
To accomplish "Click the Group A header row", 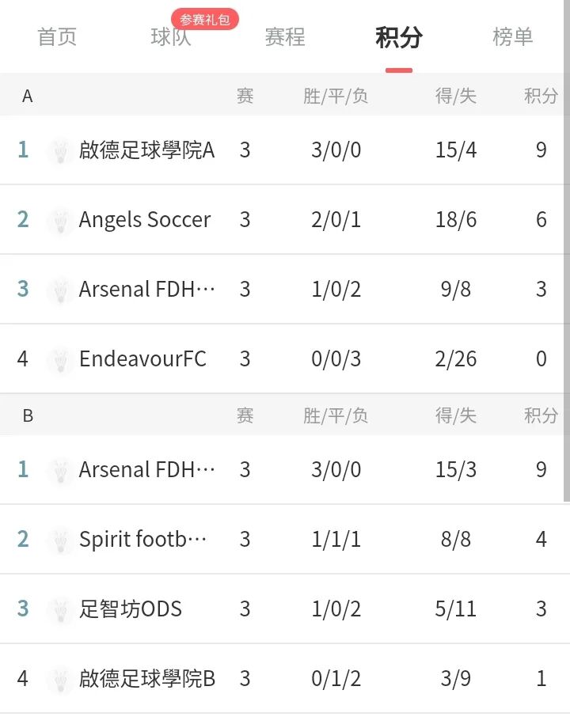I will (x=282, y=96).
